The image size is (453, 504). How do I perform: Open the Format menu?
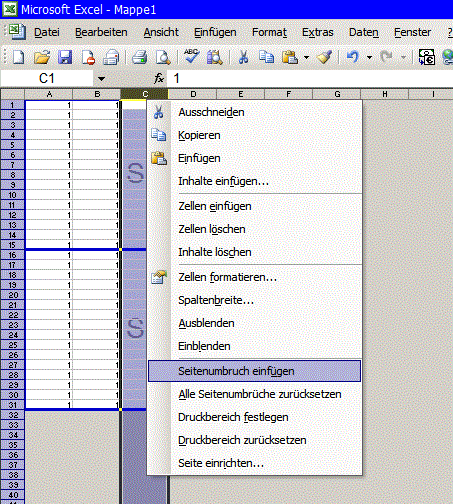coord(269,32)
